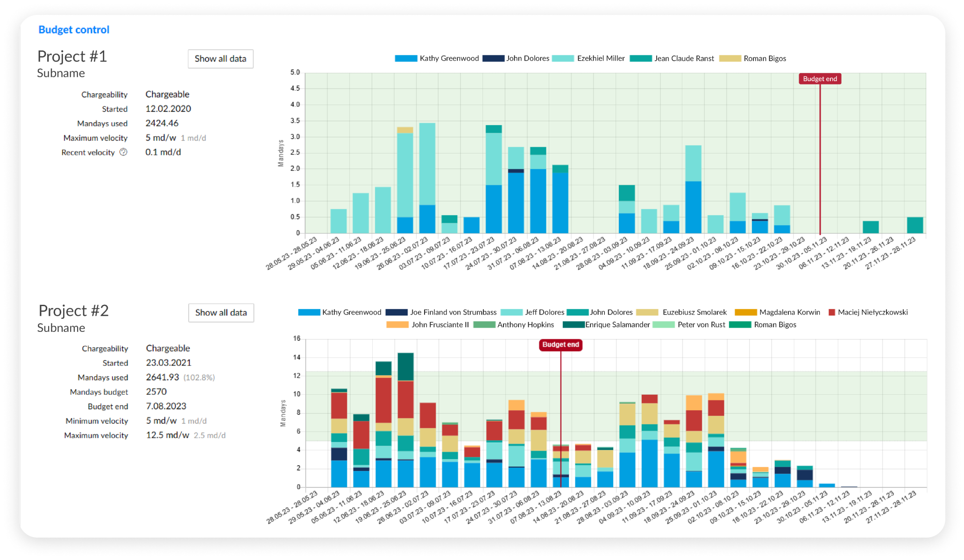Viewport: 964px width, 560px height.
Task: Click Budget end marker in Project #2 chart
Action: click(560, 345)
